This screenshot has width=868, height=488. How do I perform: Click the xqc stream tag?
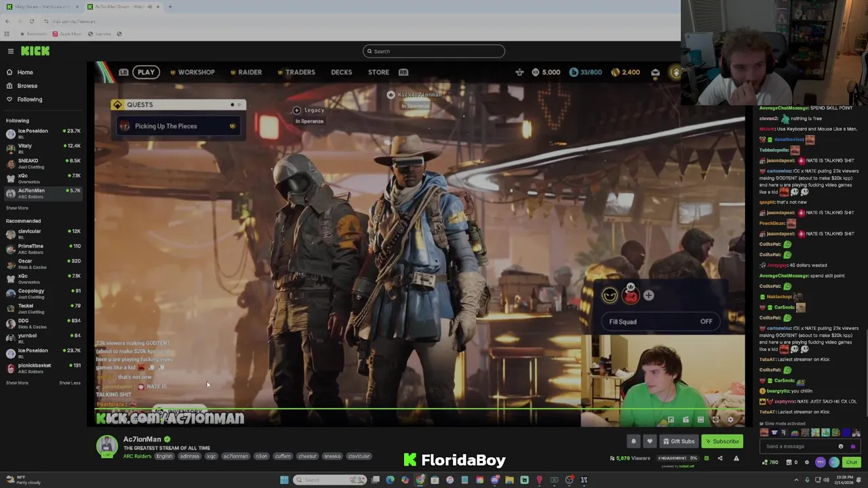coord(212,456)
